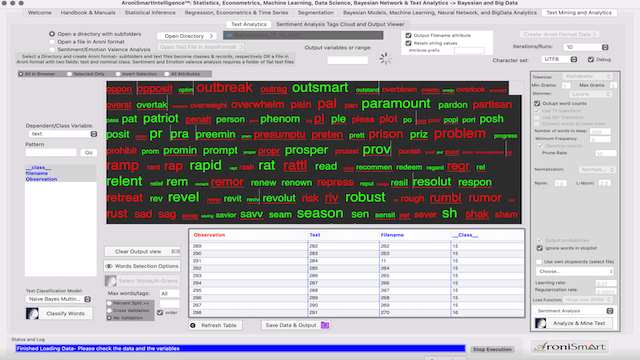Click the Observation column header
640x360 pixels.
[209, 235]
